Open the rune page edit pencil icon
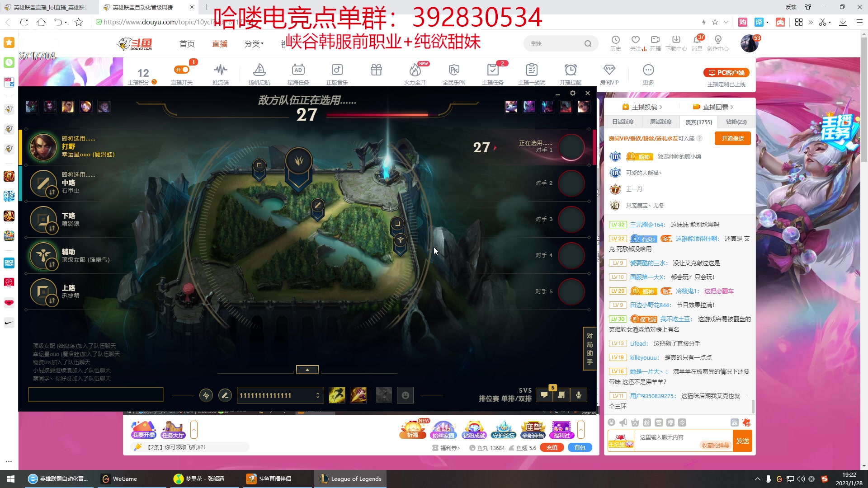 [x=225, y=395]
